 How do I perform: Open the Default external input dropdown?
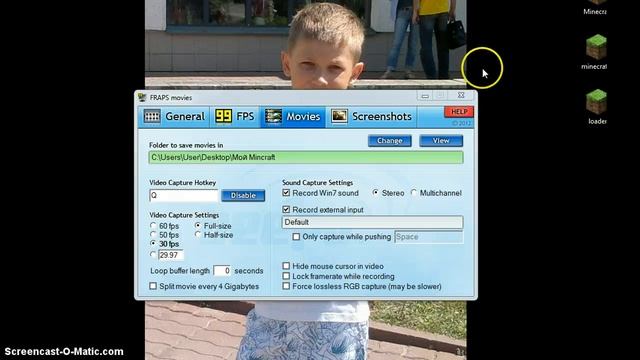(x=372, y=222)
